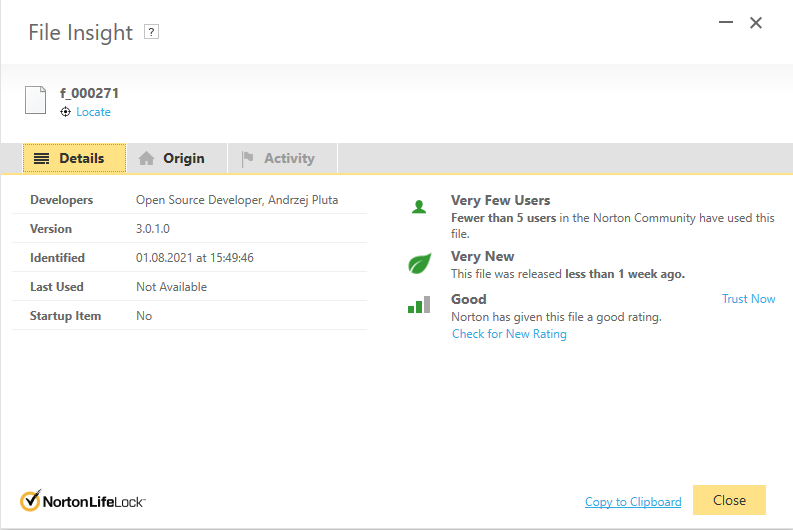
Task: Click the Developers value Open Source Developer, Andrzej Pluta
Action: (x=237, y=200)
